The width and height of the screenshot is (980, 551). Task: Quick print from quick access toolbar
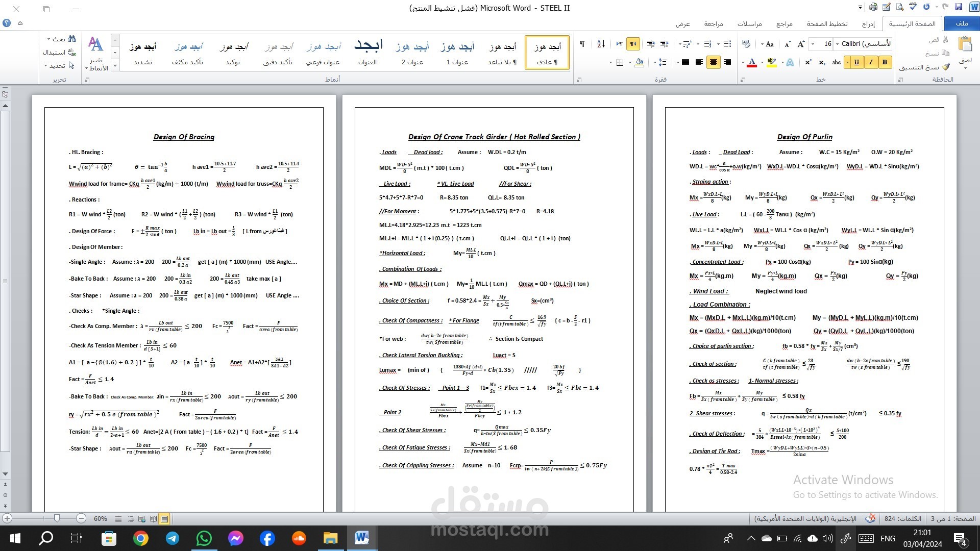coord(873,7)
